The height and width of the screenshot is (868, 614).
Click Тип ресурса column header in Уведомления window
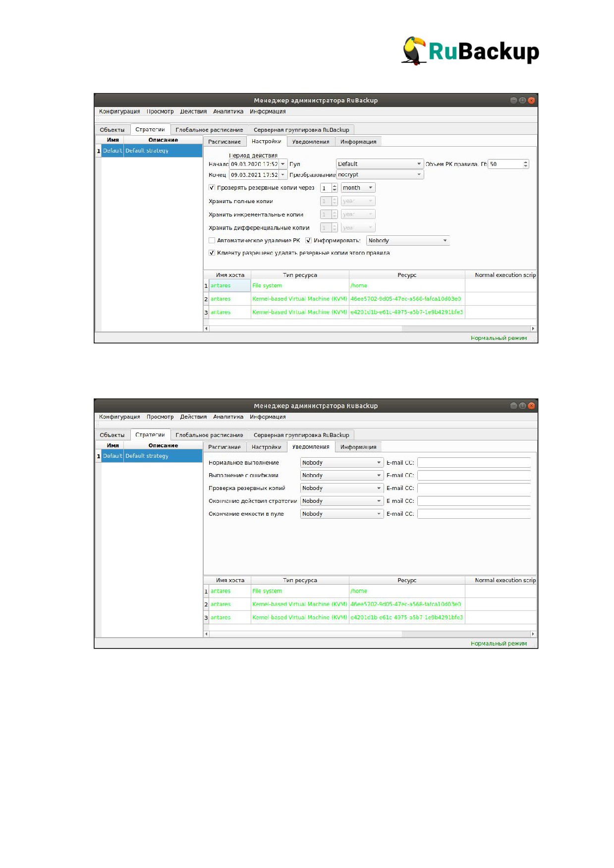(x=300, y=580)
